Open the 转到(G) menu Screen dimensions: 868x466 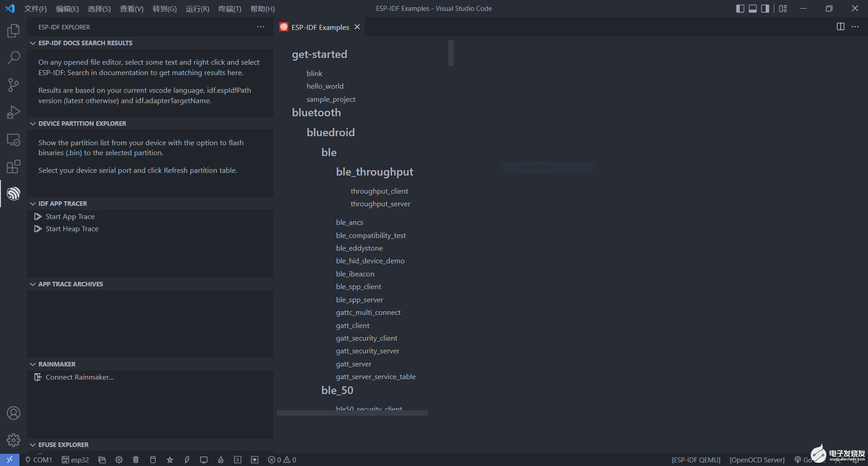(x=165, y=9)
